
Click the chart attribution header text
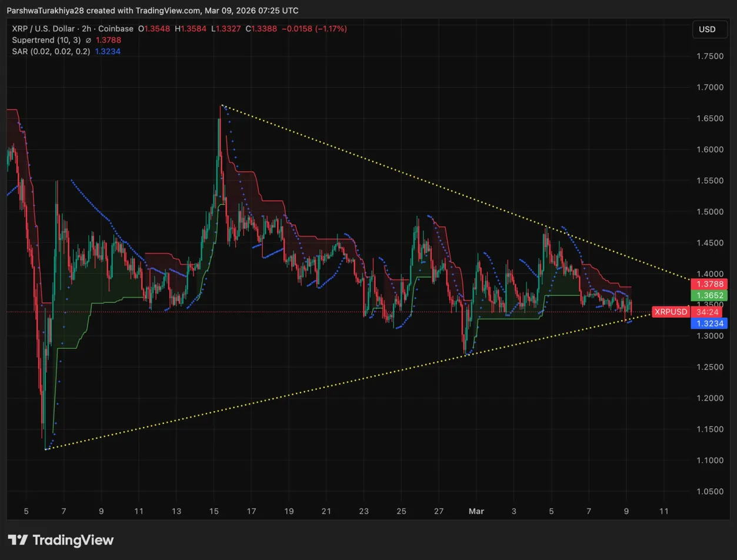(x=153, y=11)
